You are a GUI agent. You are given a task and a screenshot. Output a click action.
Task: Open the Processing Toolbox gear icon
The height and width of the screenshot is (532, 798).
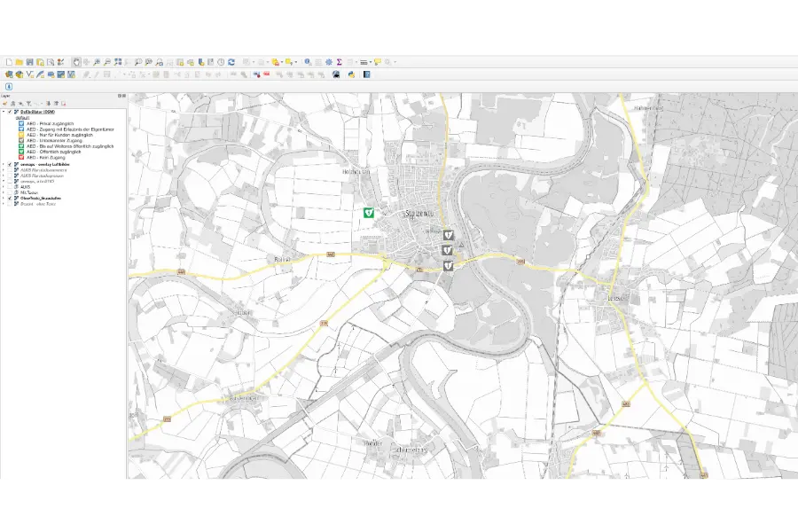pyautogui.click(x=329, y=62)
